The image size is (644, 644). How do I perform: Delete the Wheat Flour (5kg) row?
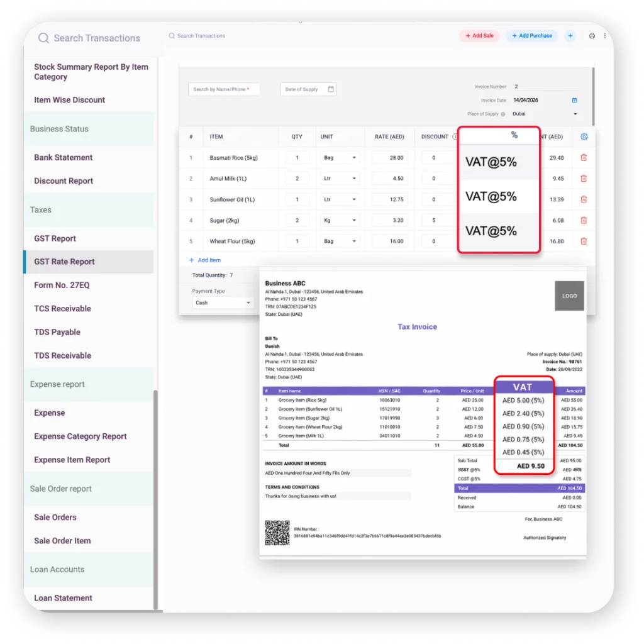click(584, 241)
